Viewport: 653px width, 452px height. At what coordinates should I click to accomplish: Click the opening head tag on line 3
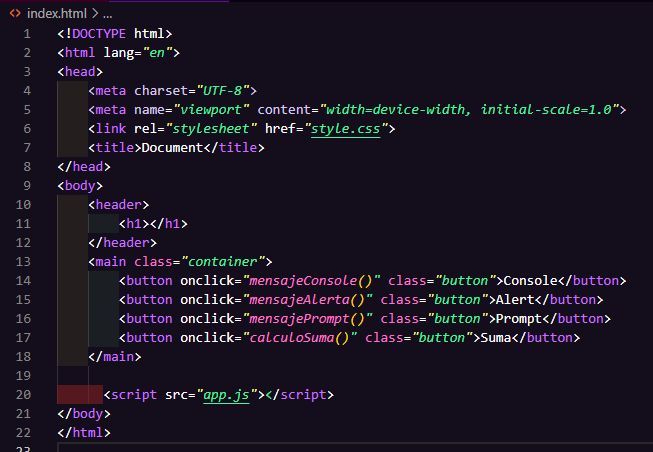(x=80, y=72)
